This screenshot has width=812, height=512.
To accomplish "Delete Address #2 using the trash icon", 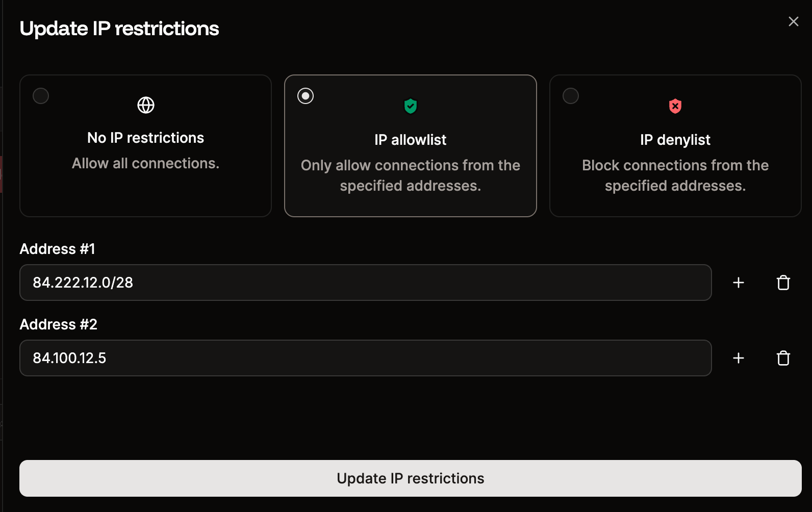I will tap(783, 358).
